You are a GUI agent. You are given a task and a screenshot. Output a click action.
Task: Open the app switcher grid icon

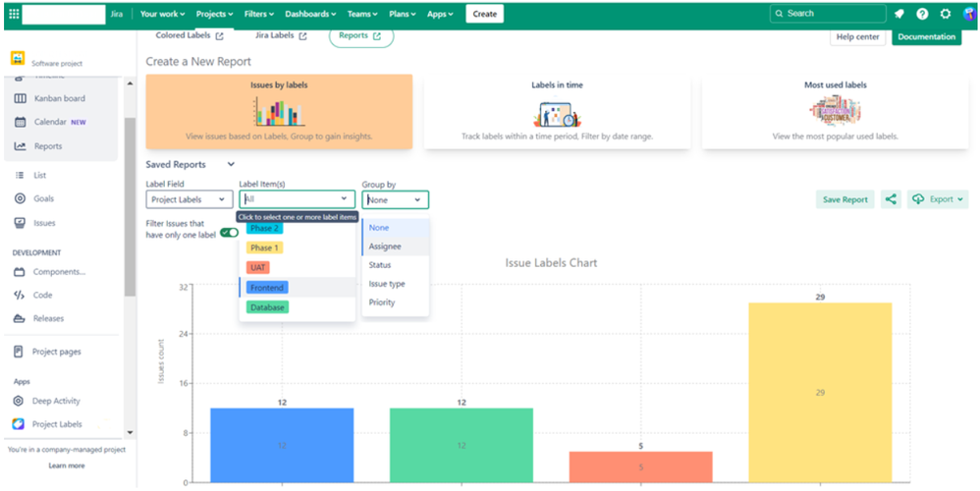point(14,14)
